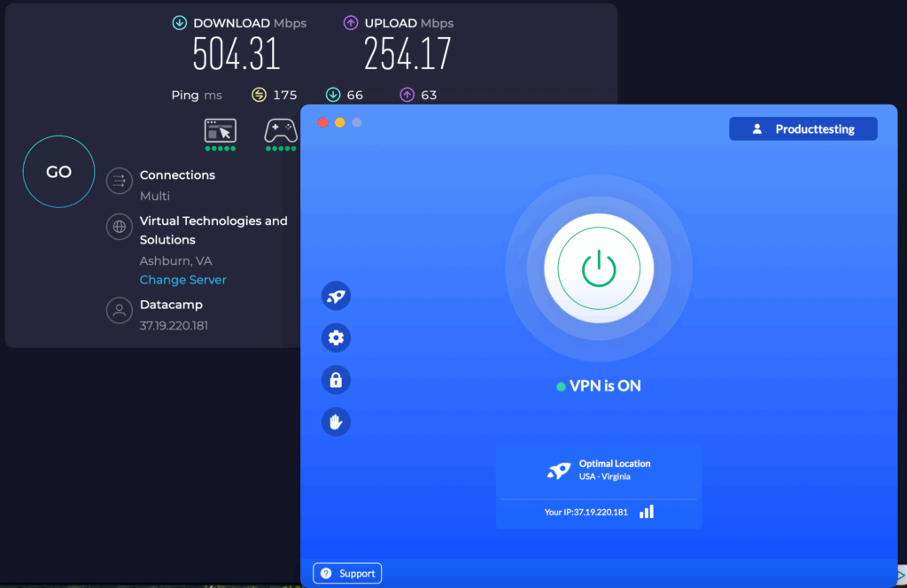Click the padlock icon in sidebar
Screen dimensions: 907x588
pos(336,380)
